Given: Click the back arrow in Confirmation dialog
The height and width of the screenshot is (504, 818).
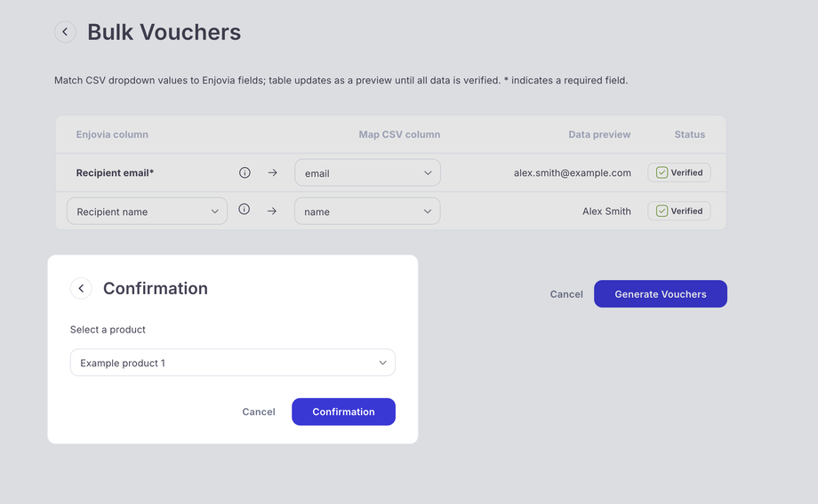Looking at the screenshot, I should click(81, 288).
